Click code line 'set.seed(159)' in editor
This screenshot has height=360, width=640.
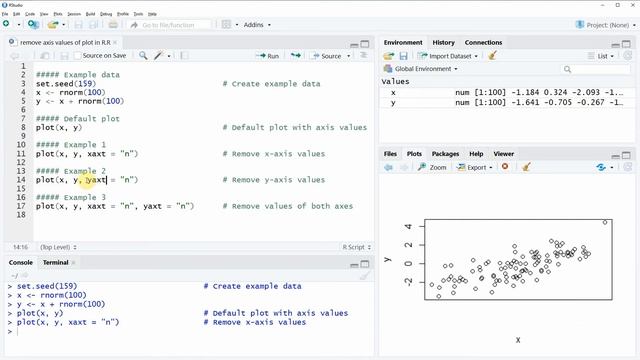click(x=66, y=84)
